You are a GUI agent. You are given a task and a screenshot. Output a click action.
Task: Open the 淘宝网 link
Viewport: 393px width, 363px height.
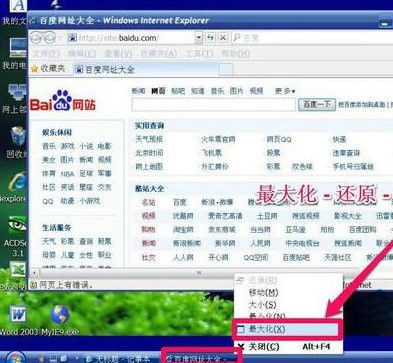pyautogui.click(x=183, y=230)
